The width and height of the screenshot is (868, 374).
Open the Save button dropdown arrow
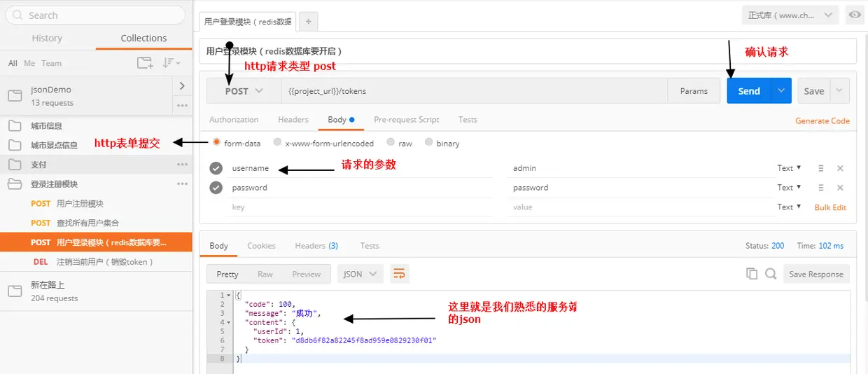point(840,91)
